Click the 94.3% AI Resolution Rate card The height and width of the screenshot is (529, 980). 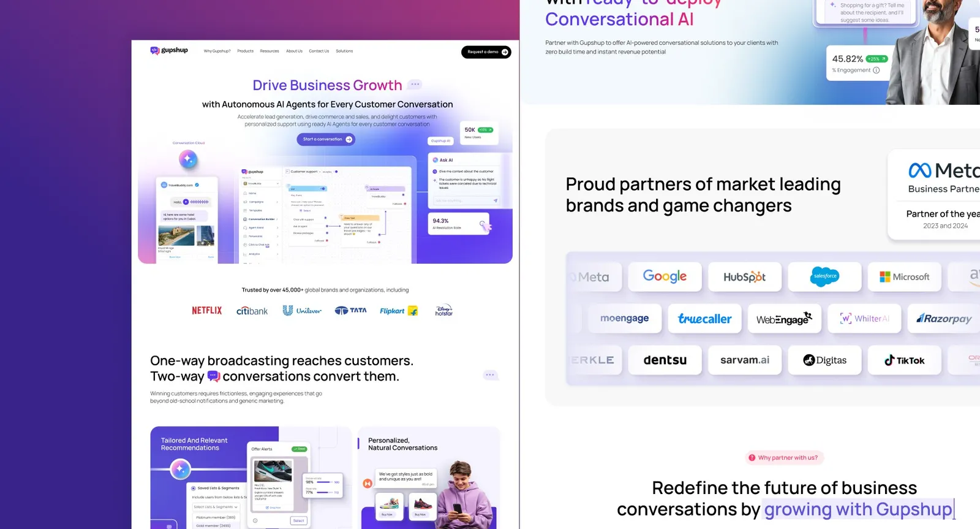pos(459,224)
